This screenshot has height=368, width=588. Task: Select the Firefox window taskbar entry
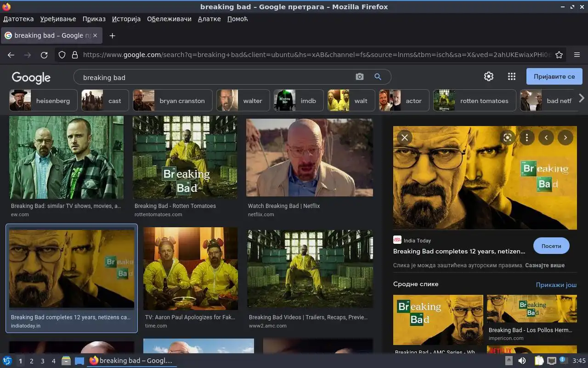click(x=131, y=361)
